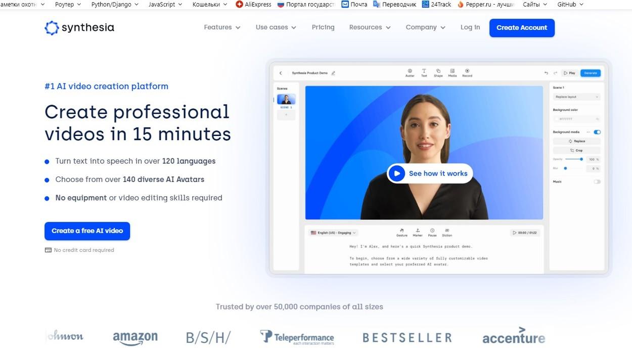Click Create a free AI video button
The image size is (632, 364).
pyautogui.click(x=87, y=231)
